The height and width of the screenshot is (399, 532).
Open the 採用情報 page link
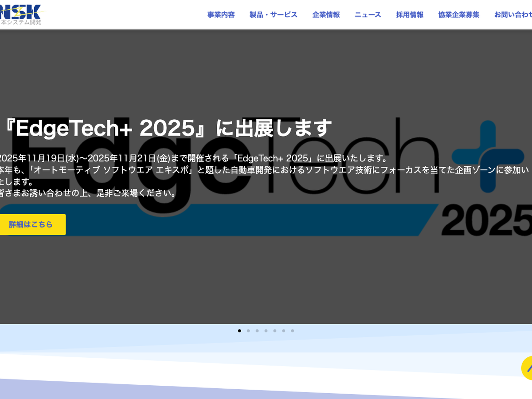click(410, 15)
